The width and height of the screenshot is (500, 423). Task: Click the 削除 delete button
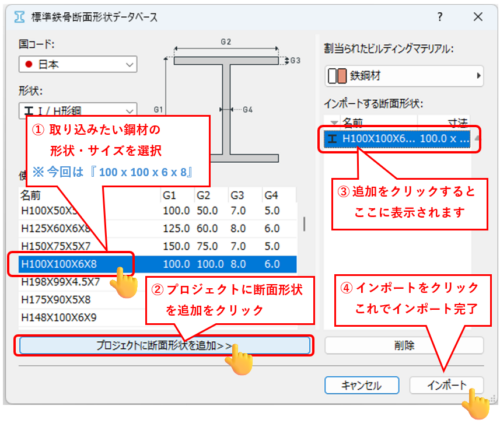coord(404,345)
